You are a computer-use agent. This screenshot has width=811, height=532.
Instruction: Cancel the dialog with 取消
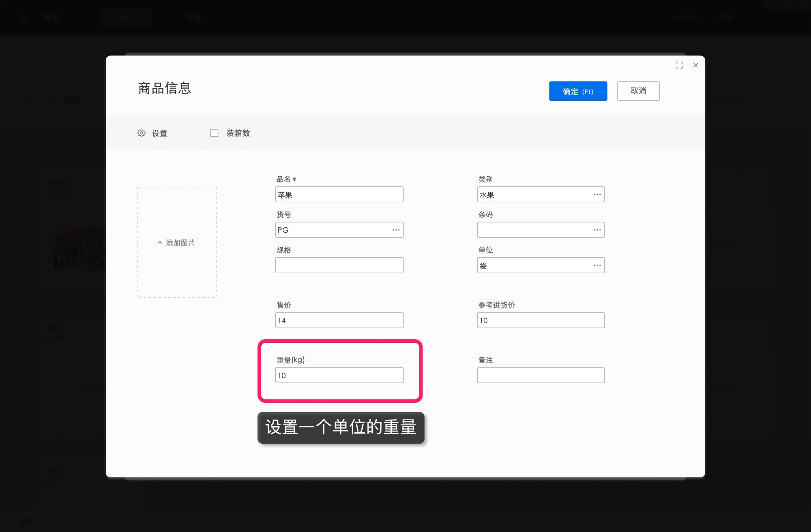(638, 91)
